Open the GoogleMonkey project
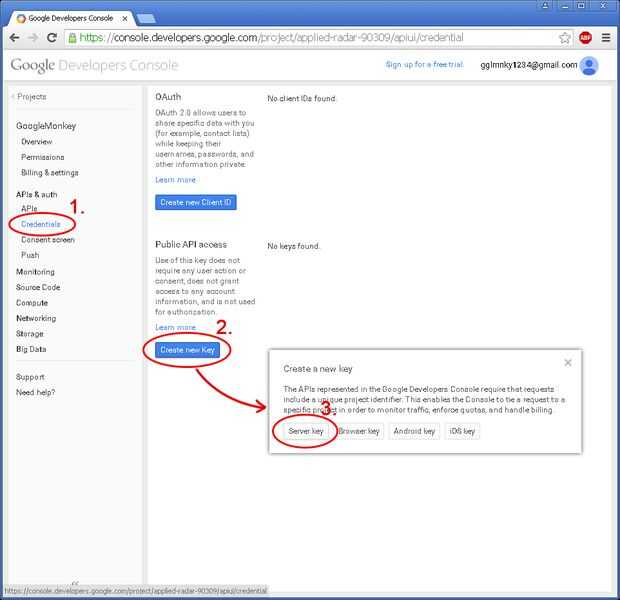 (46, 126)
